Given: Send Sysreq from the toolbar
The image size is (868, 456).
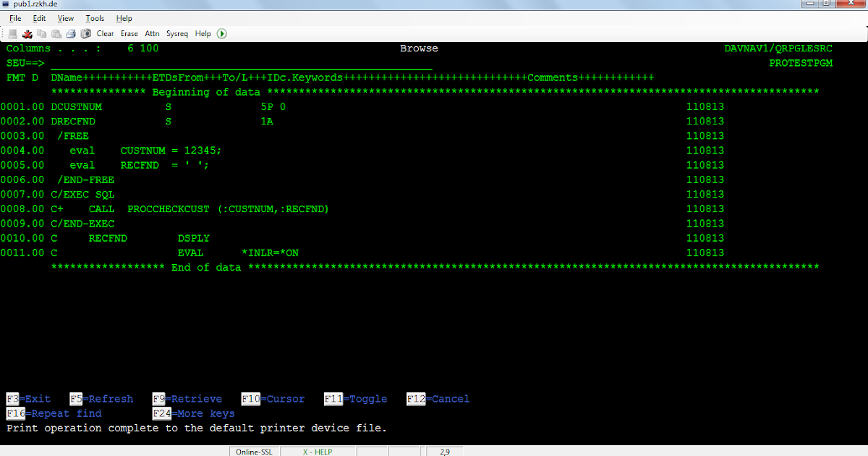Looking at the screenshot, I should 176,33.
